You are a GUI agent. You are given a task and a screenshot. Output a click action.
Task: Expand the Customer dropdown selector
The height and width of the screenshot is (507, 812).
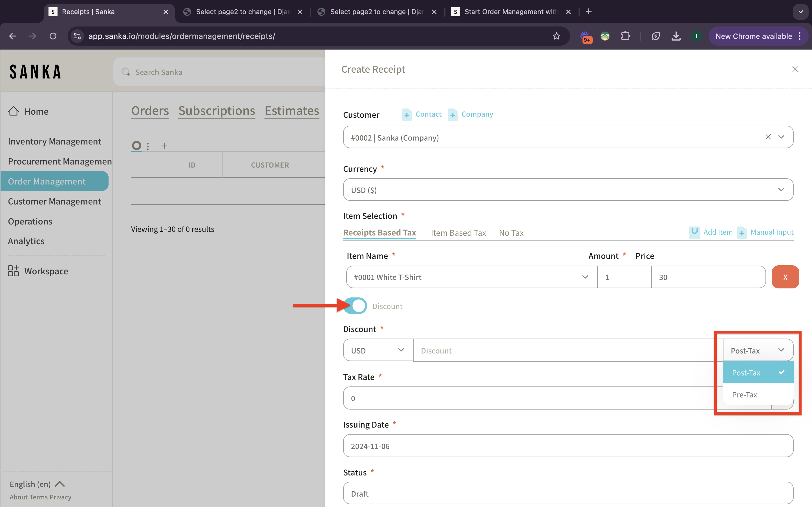tap(782, 137)
